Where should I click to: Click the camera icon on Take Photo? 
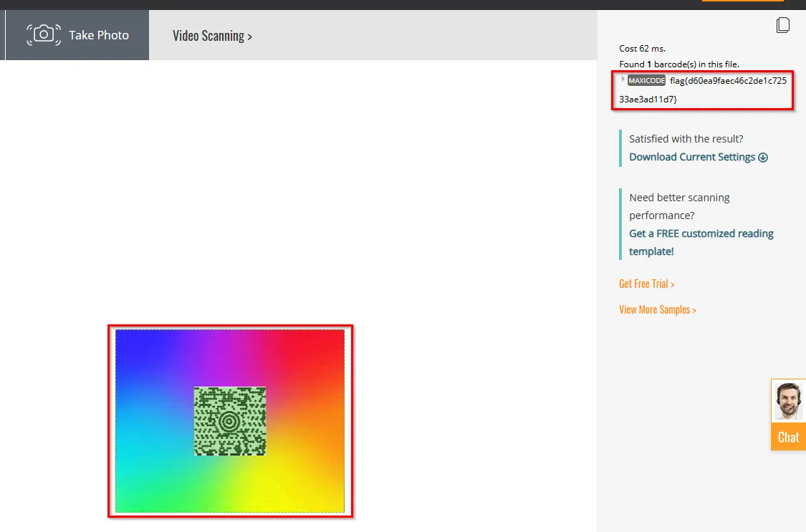point(44,34)
